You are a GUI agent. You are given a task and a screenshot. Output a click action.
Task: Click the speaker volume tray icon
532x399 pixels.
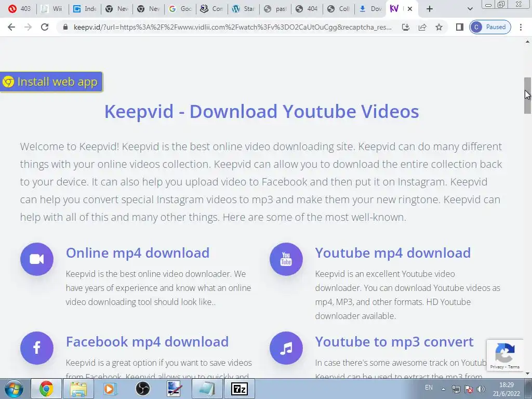tap(481, 389)
